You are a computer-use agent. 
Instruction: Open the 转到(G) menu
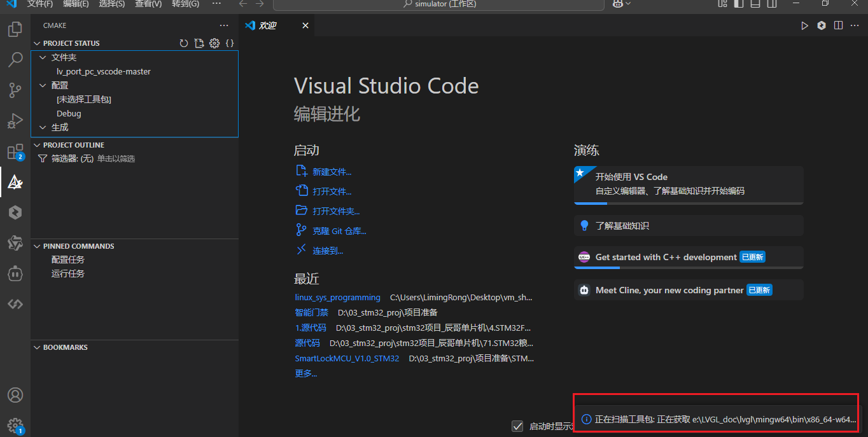185,4
